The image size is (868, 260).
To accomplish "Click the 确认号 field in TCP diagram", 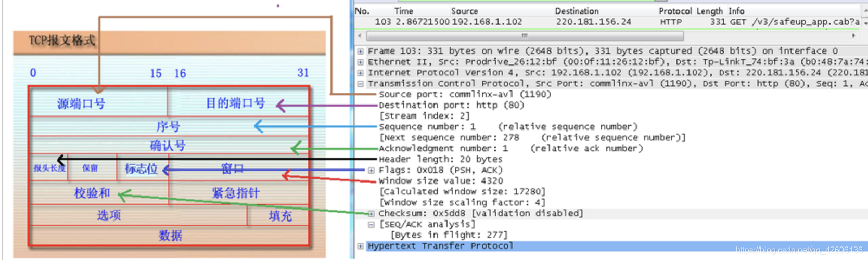I will pyautogui.click(x=170, y=145).
